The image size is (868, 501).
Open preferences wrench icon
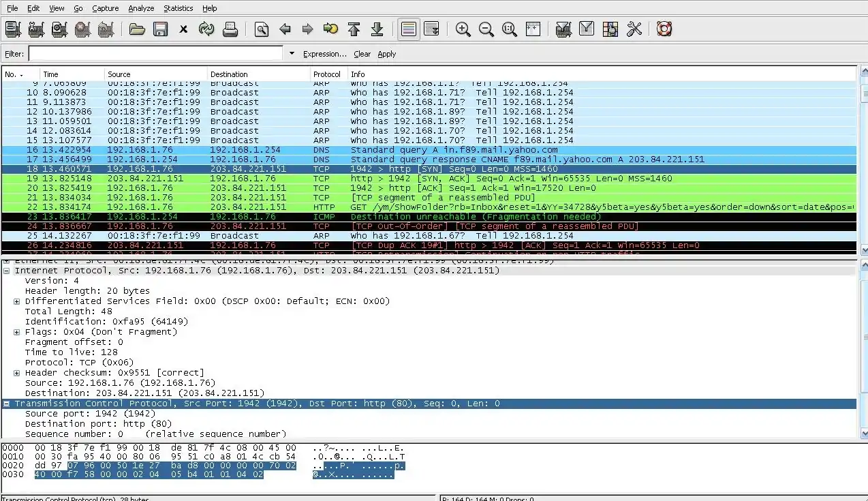(x=634, y=29)
